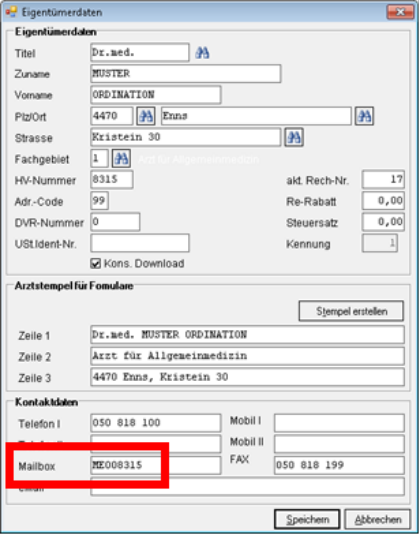The width and height of the screenshot is (420, 535).
Task: Open the postal code lookup binoculars
Action: [x=146, y=116]
